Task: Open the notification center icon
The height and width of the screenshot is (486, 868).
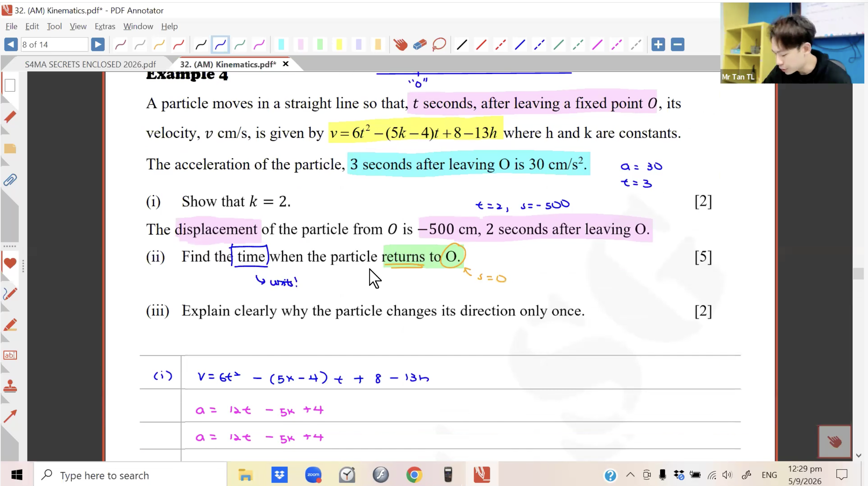Action: 842,475
